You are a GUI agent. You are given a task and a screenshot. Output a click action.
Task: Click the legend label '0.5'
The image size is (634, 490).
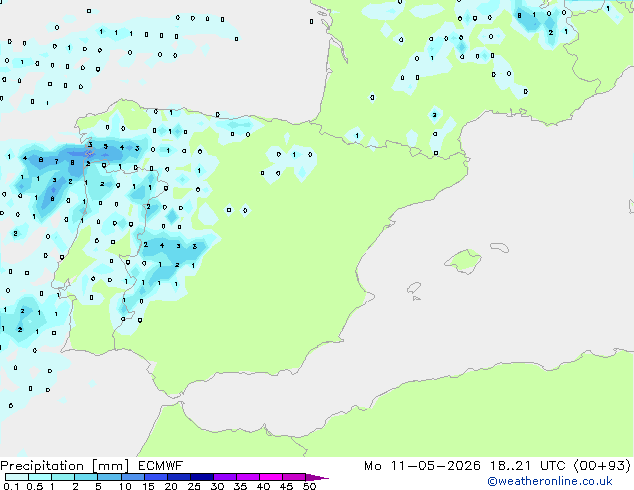pyautogui.click(x=35, y=486)
